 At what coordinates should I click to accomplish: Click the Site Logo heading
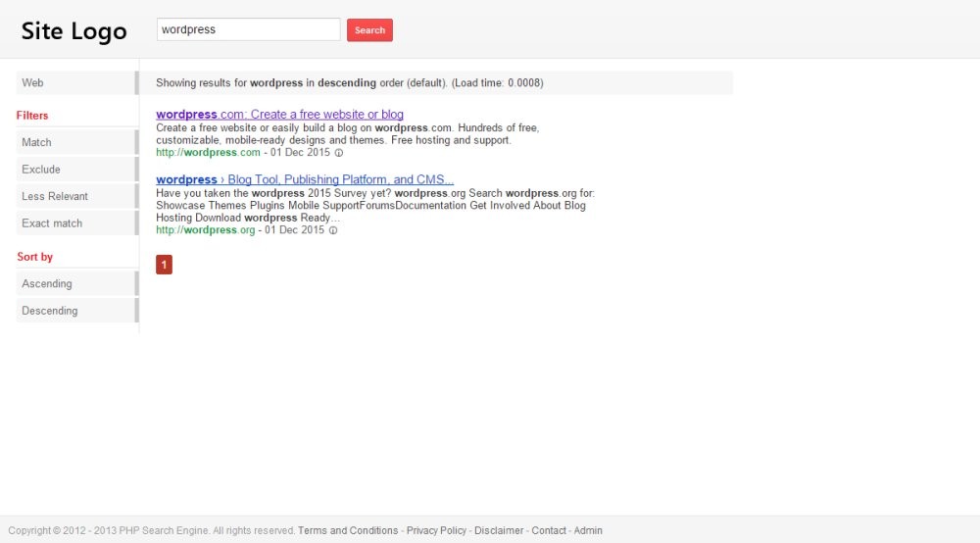74,31
